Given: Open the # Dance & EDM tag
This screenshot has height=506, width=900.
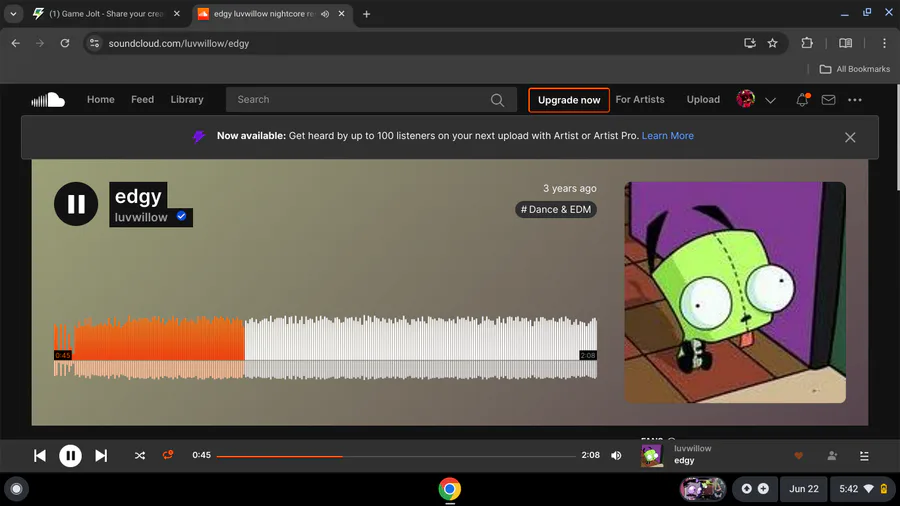Looking at the screenshot, I should point(556,209).
